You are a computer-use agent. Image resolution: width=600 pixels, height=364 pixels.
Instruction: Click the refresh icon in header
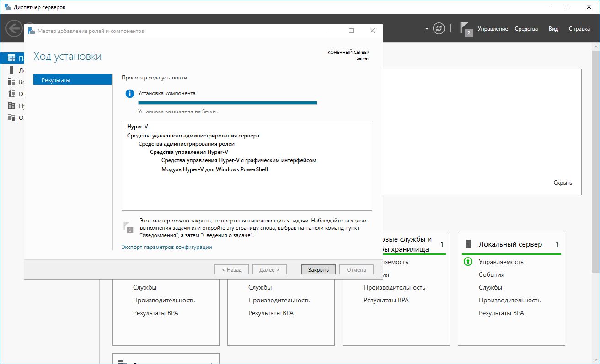pyautogui.click(x=439, y=28)
